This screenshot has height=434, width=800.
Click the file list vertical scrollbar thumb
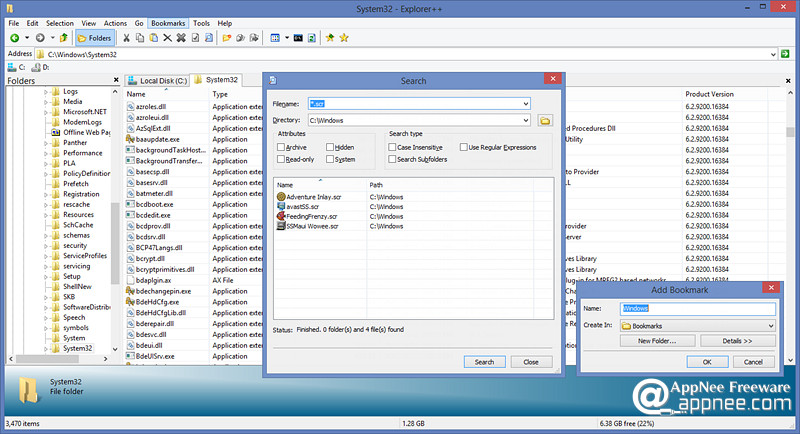pos(790,132)
